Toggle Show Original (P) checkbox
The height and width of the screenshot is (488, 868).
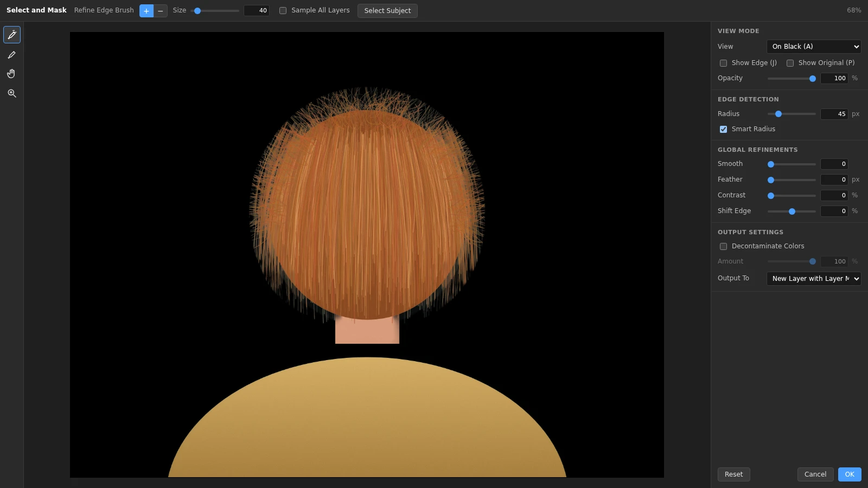[790, 63]
